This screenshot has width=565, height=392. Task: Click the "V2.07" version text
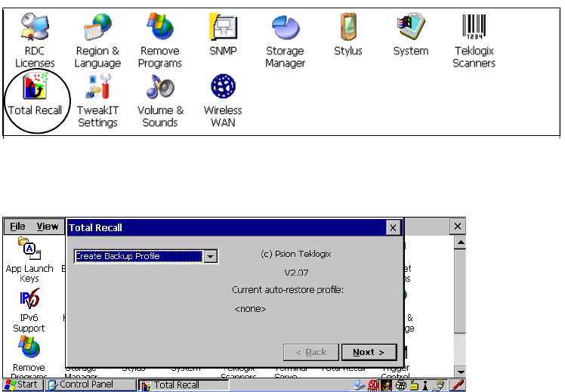coord(296,273)
